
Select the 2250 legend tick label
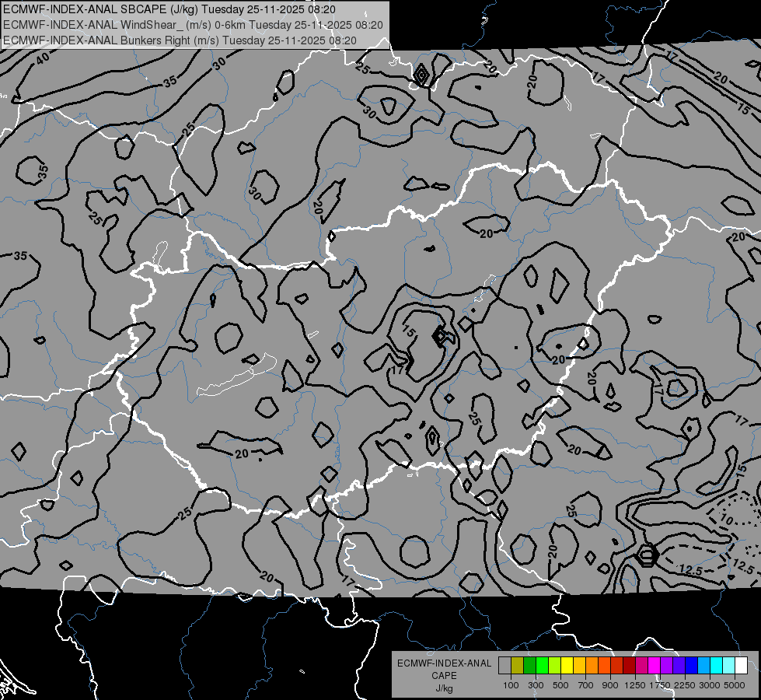coord(685,685)
